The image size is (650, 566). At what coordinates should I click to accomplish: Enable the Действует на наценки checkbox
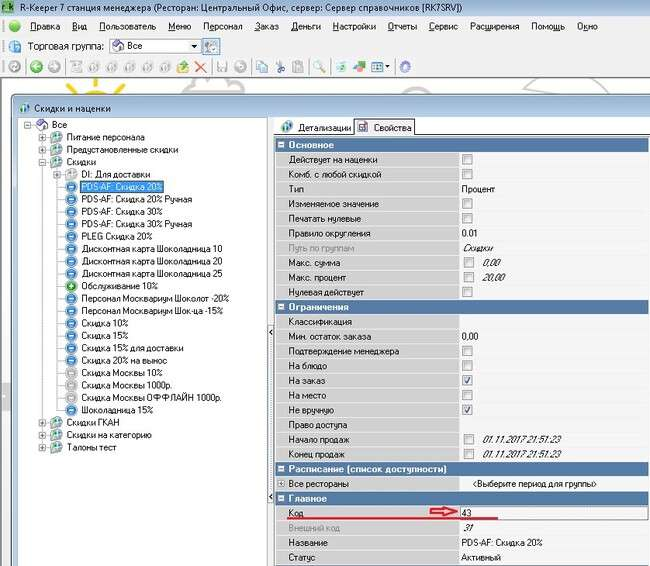[x=467, y=160]
